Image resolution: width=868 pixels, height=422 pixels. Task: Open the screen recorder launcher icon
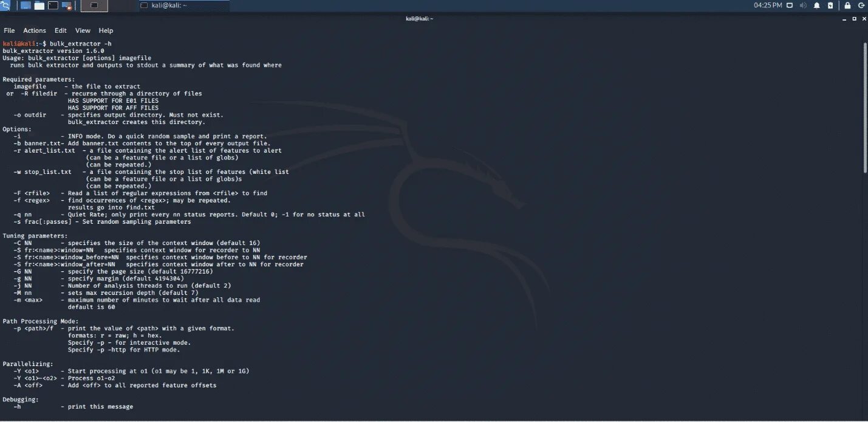tap(67, 5)
